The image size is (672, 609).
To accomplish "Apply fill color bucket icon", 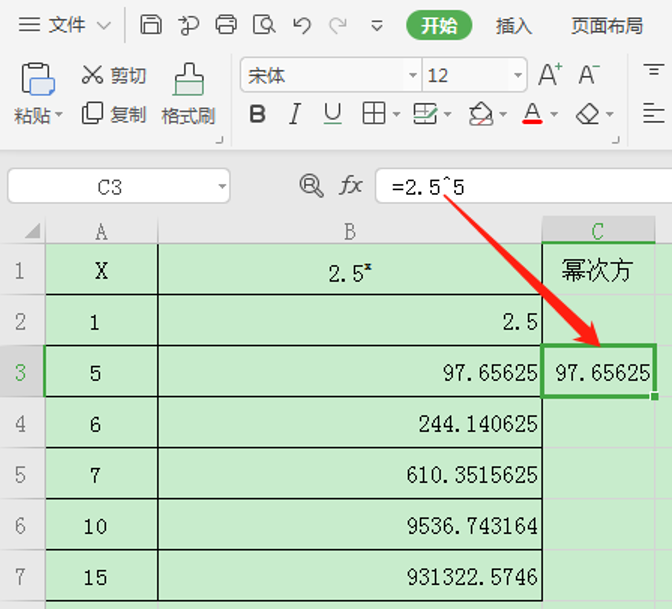I will coord(481,114).
